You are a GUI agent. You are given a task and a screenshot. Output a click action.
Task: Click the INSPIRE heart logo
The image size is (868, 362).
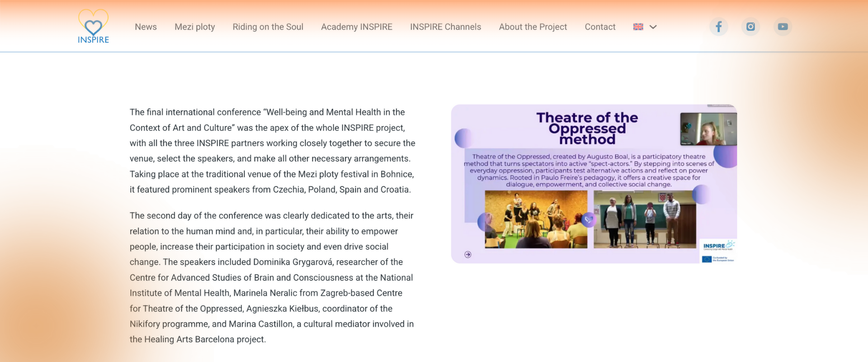(x=93, y=26)
